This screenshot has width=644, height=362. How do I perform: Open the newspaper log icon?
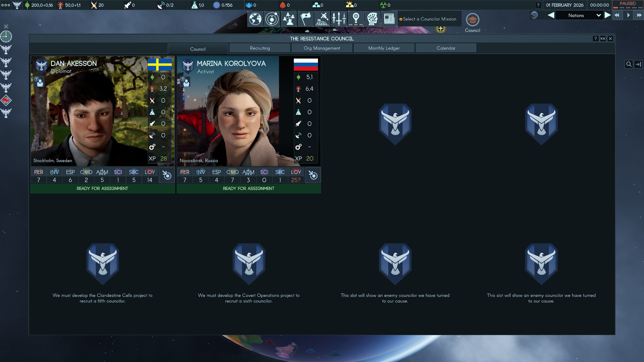click(x=389, y=19)
